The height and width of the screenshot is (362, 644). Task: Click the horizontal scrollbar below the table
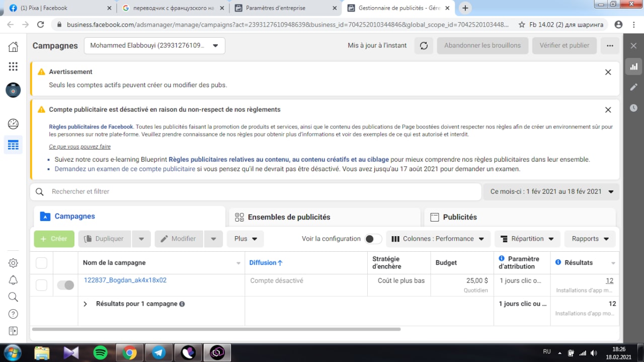tap(216, 329)
